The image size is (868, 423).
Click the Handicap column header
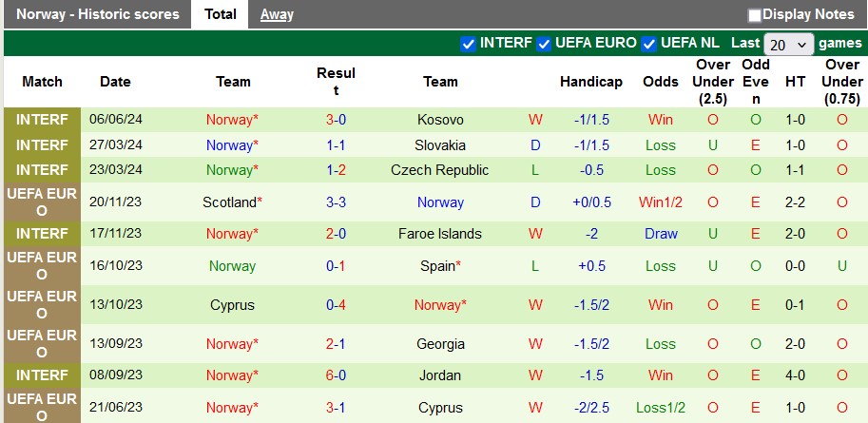click(590, 82)
